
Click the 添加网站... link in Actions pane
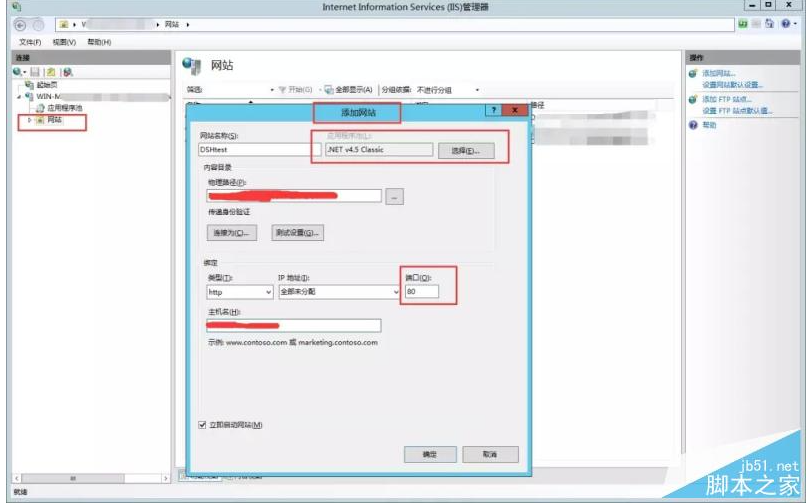[x=719, y=73]
